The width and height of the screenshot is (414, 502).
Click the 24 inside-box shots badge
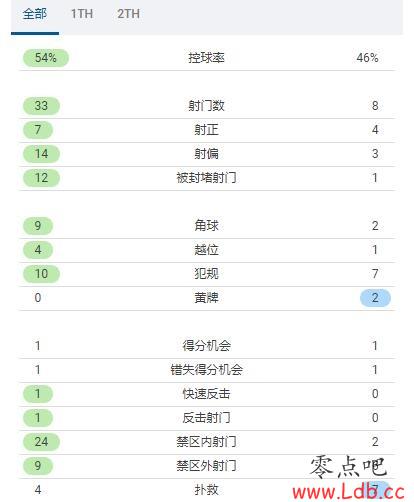[x=41, y=442]
